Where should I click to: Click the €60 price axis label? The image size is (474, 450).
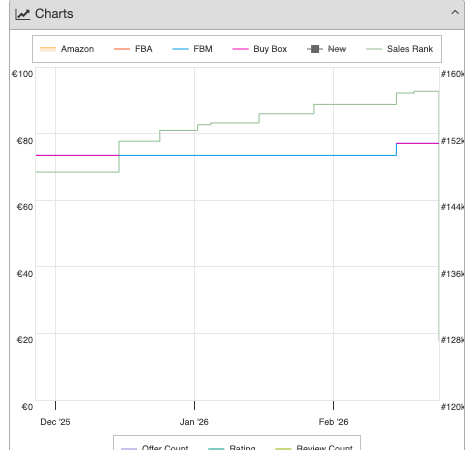25,207
